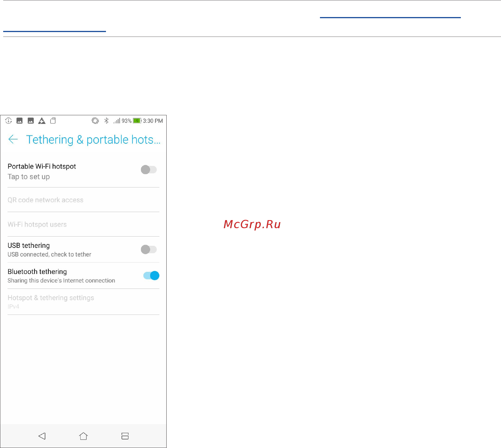Viewport: 501px width, 448px height.
Task: Tap the SD card notification icon
Action: [53, 121]
